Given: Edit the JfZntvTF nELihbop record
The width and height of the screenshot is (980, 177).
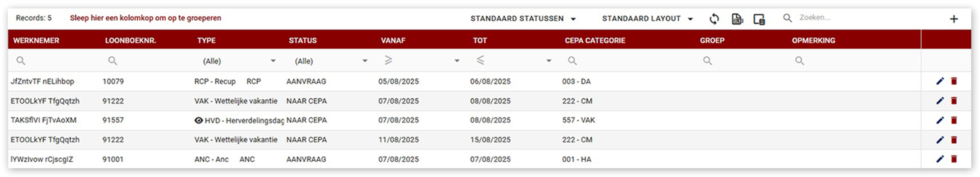Looking at the screenshot, I should pyautogui.click(x=940, y=81).
